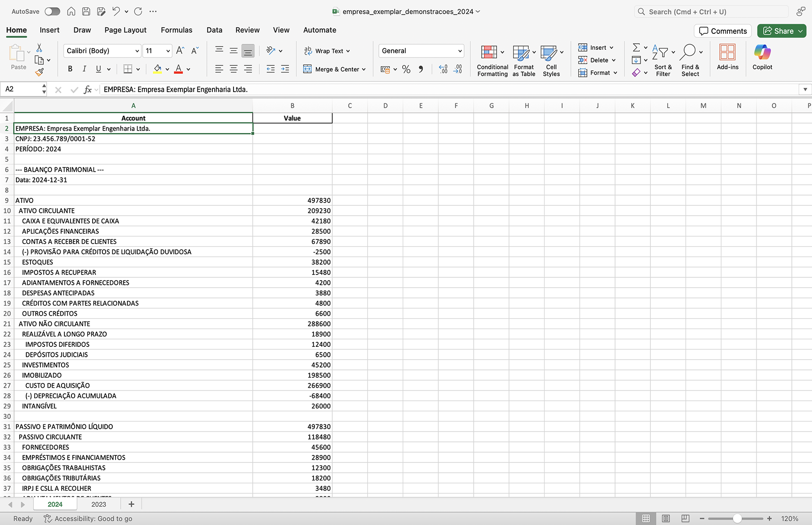Click the Undo arrow icon
The width and height of the screenshot is (812, 525).
[x=116, y=11]
